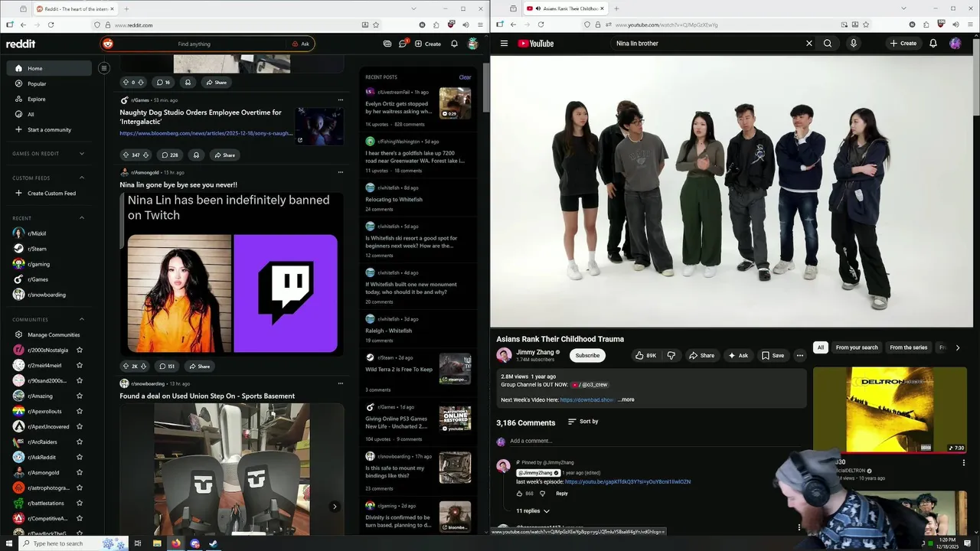This screenshot has height=551, width=980.
Task: Subscribe to Jimmy Zhang channel
Action: (587, 355)
